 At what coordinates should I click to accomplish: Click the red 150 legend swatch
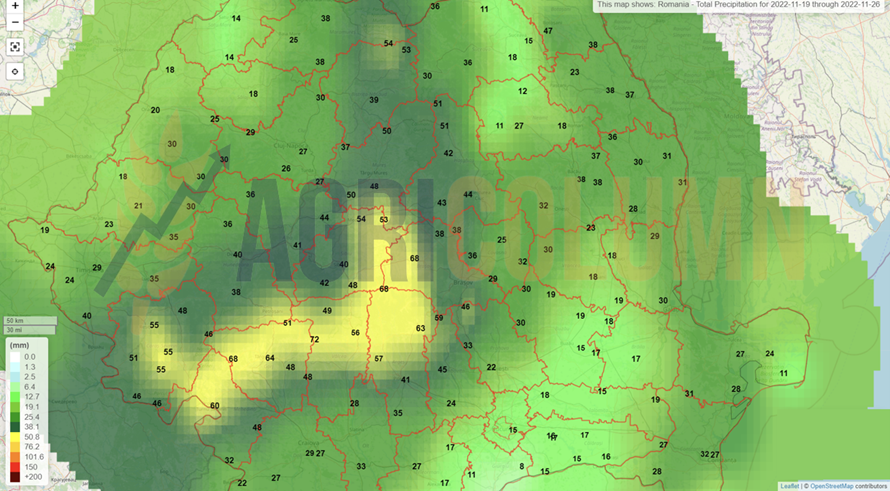click(x=14, y=468)
